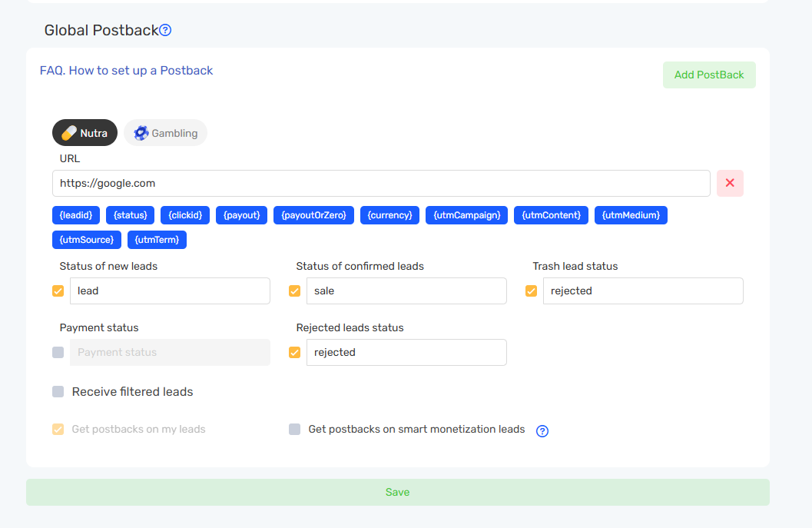The width and height of the screenshot is (812, 528).
Task: Focus the postback URL input field
Action: (381, 183)
